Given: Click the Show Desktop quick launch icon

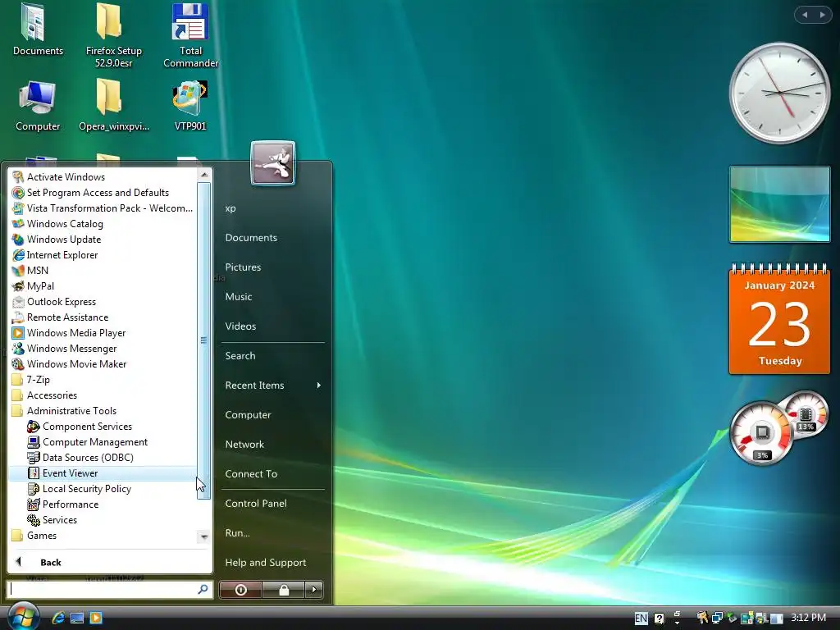Looking at the screenshot, I should coord(77,618).
